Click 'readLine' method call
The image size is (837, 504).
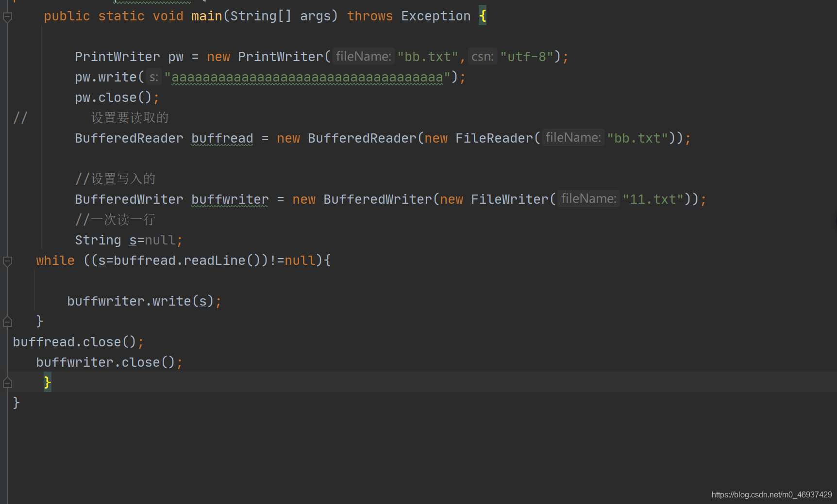[215, 260]
